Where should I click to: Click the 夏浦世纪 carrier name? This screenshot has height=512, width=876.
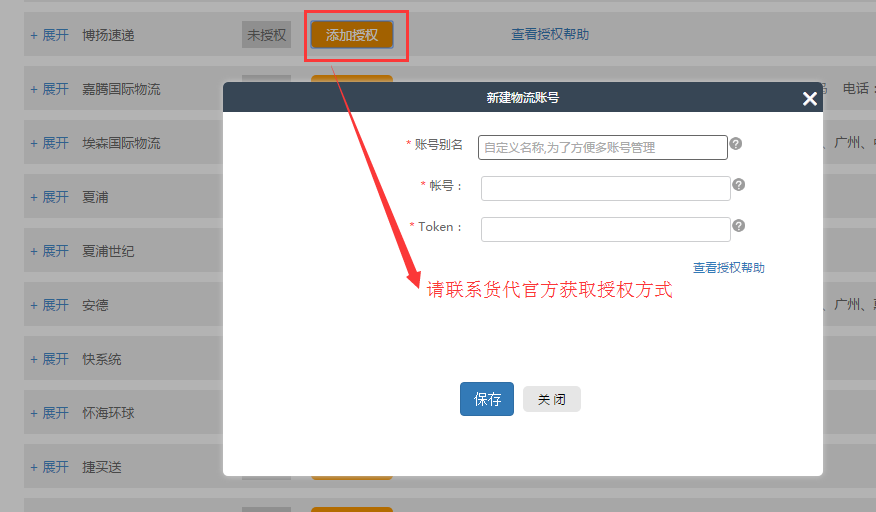pos(108,251)
